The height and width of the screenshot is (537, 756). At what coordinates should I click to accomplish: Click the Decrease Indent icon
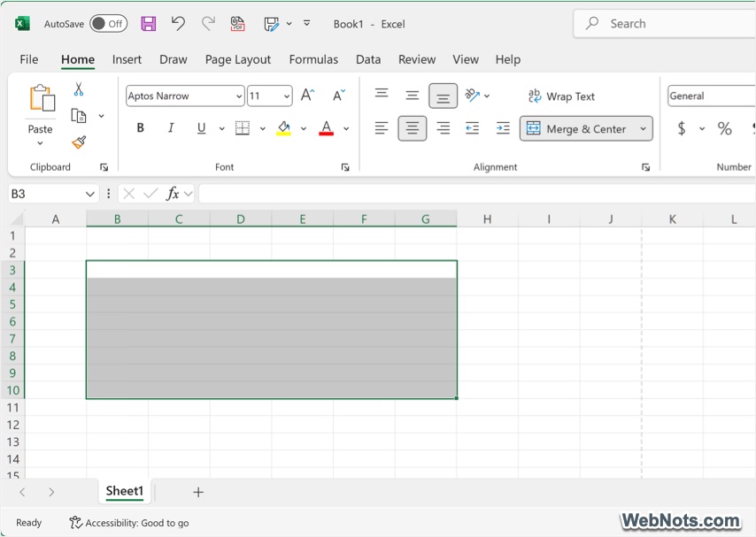472,128
